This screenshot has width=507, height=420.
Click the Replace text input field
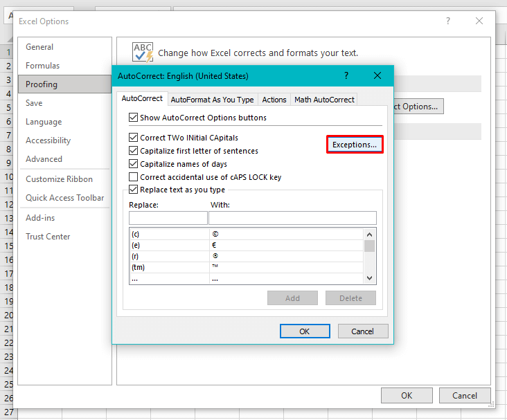pos(168,218)
